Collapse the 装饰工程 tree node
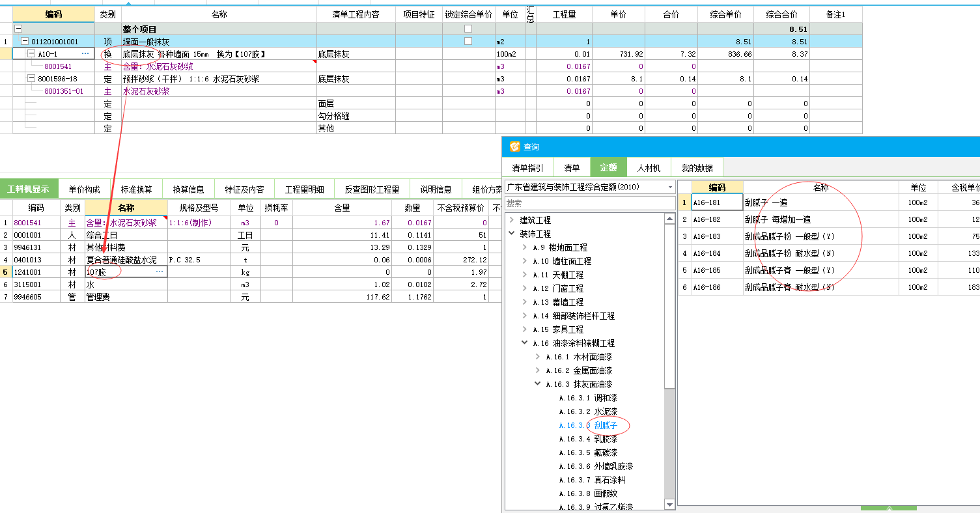Viewport: 980px width, 513px height. [512, 234]
